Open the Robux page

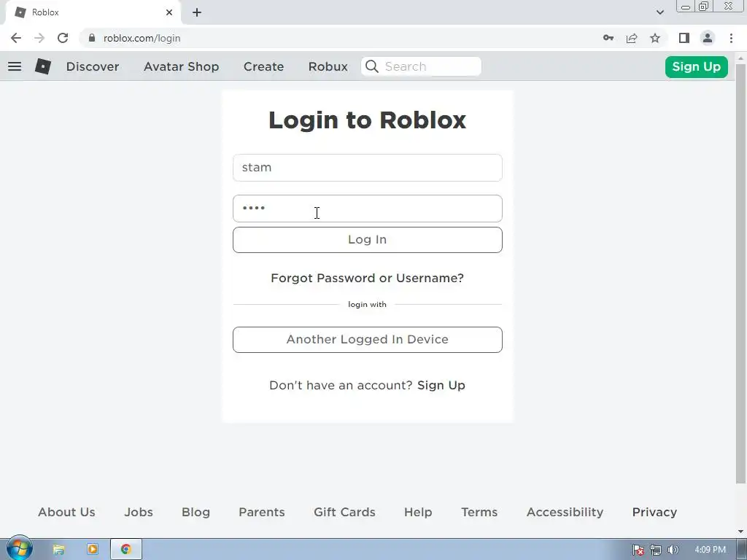click(328, 66)
